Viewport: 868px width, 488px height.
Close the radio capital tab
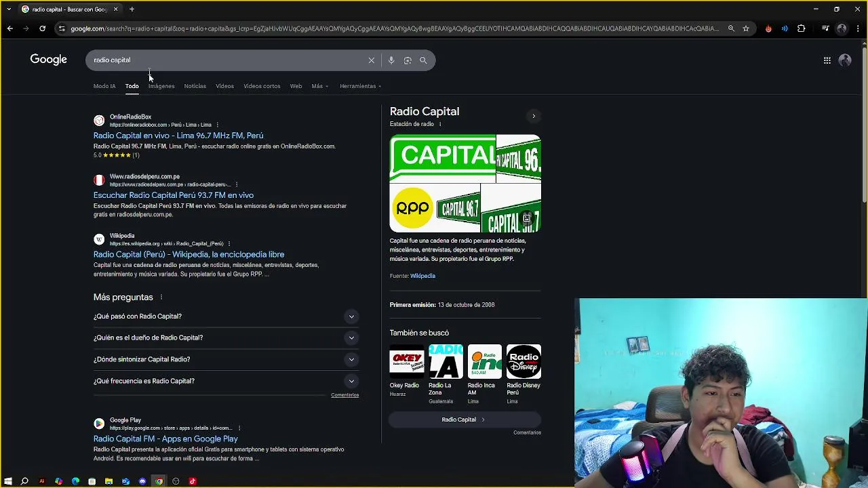[x=115, y=9]
